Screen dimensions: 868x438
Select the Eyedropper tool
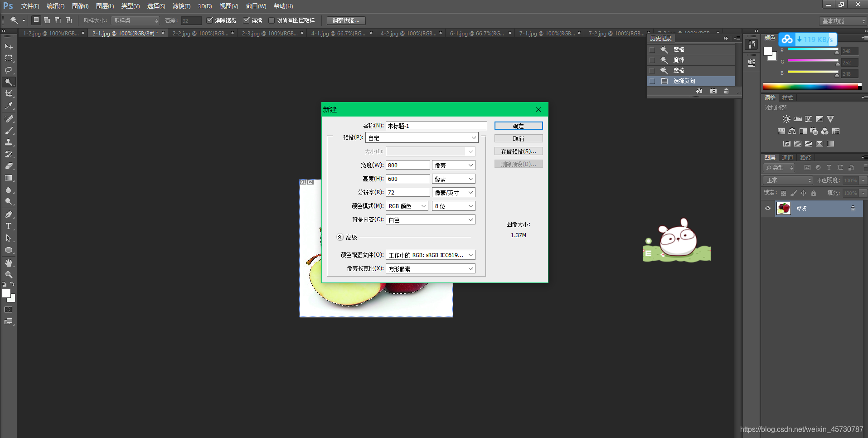click(9, 106)
